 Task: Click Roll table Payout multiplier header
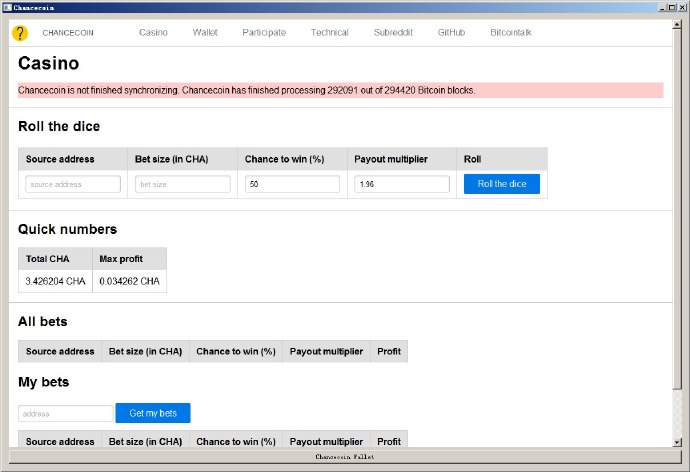(x=402, y=159)
